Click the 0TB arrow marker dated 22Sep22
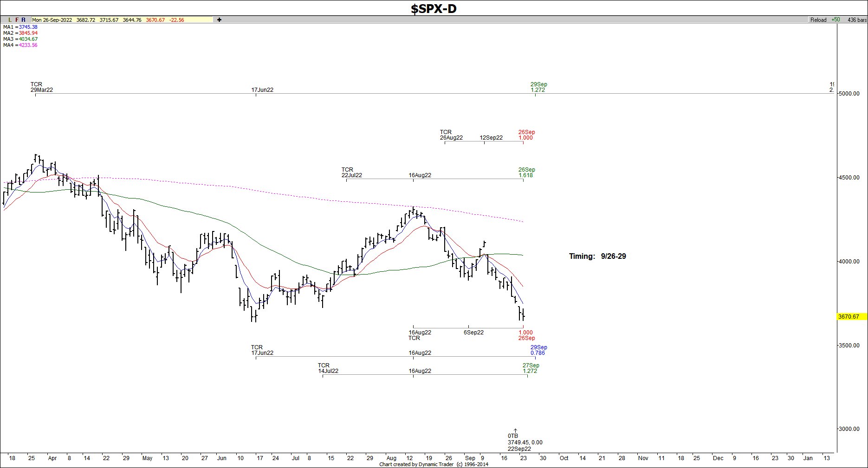The width and height of the screenshot is (868, 468). [515, 431]
